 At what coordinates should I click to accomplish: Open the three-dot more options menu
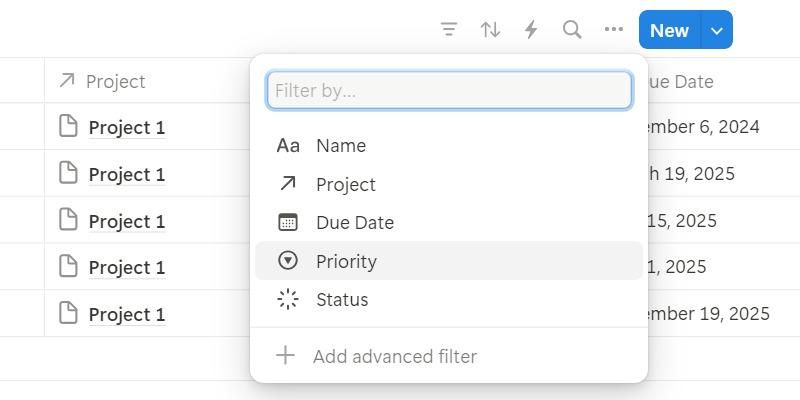coord(614,30)
